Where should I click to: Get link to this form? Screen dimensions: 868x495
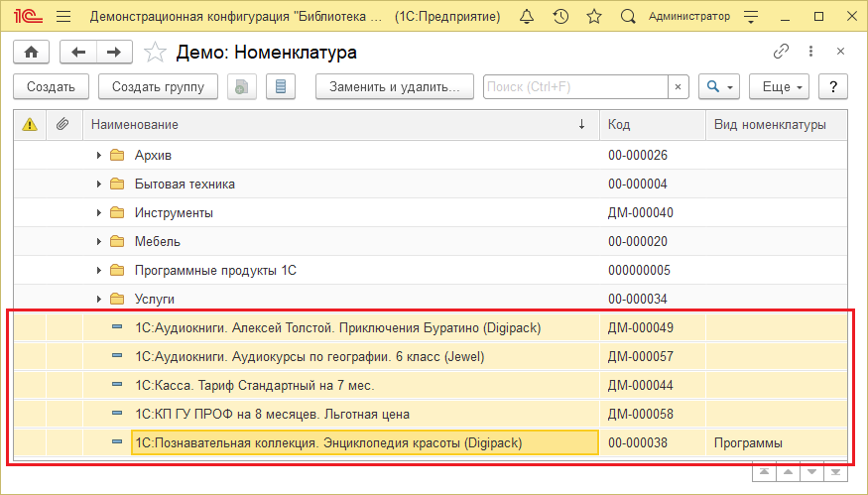[x=781, y=52]
